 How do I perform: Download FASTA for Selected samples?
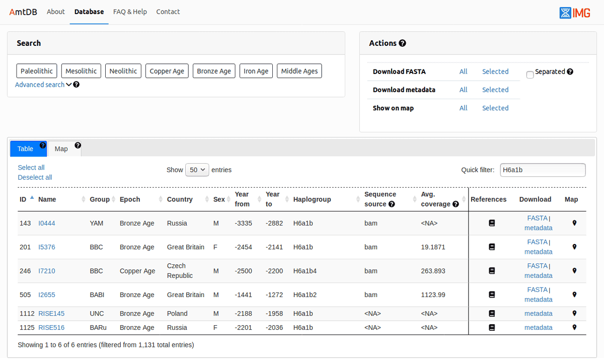tap(495, 71)
